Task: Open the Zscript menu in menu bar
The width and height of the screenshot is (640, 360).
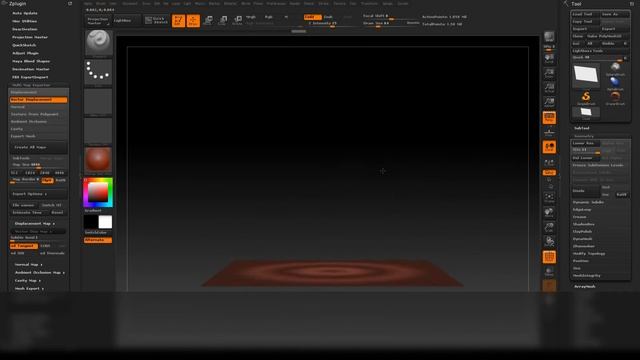Action: (403, 4)
